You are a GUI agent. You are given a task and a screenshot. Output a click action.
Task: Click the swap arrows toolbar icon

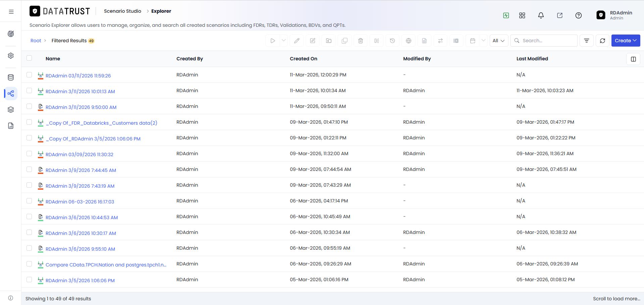pyautogui.click(x=441, y=41)
